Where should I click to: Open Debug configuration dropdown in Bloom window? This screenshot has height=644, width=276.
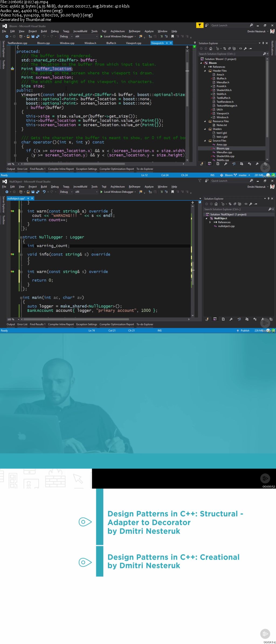point(66,36)
